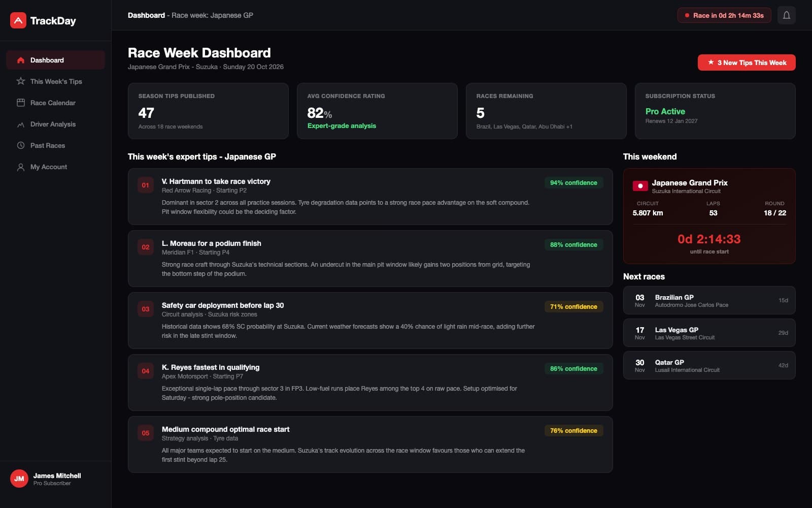Open Race Calendar in the sidebar
The image size is (812, 508).
tap(55, 103)
